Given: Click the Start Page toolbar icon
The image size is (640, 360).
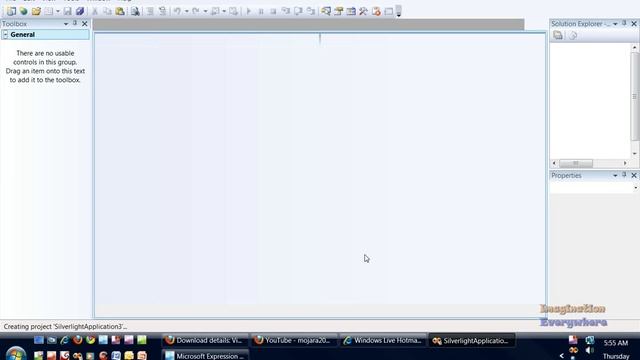Looking at the screenshot, I should pyautogui.click(x=376, y=11).
